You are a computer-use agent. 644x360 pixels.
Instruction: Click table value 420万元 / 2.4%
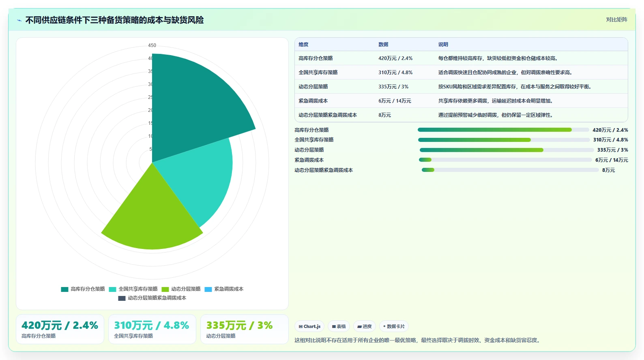point(395,58)
